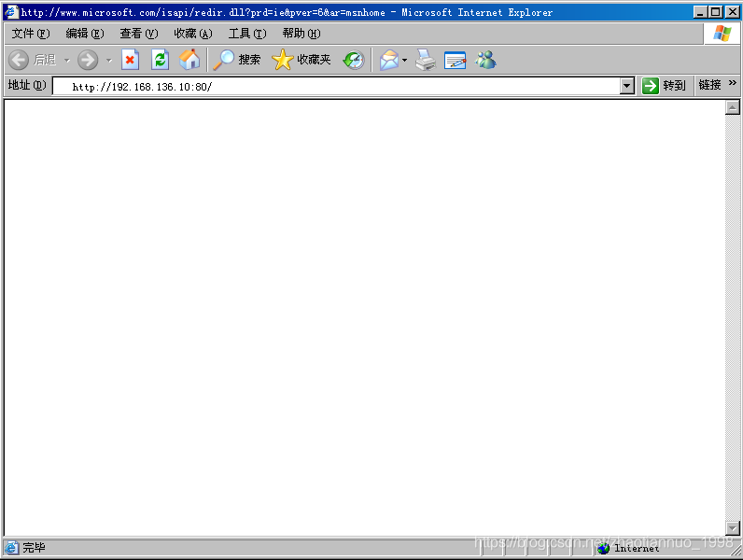
Task: Refresh the page with green arrows icon
Action: [x=160, y=60]
